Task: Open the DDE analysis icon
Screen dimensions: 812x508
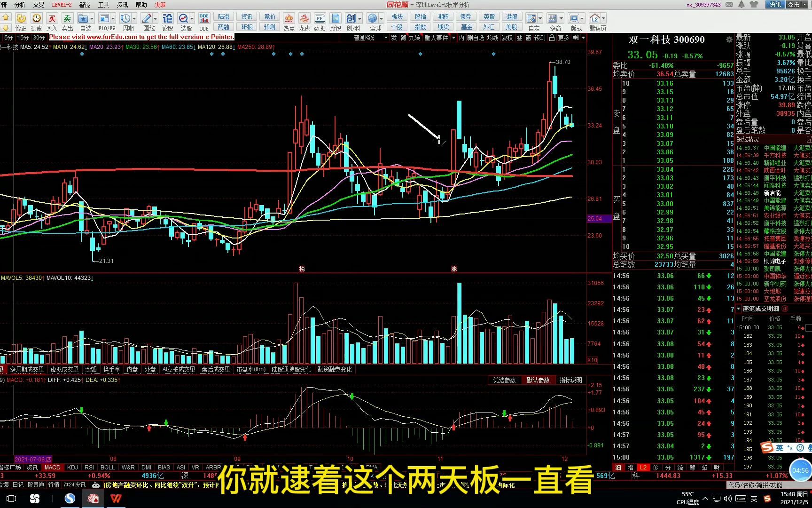Action: click(x=204, y=18)
